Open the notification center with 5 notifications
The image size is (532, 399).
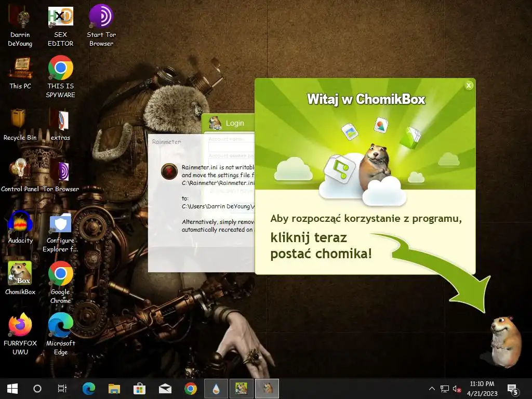click(512, 390)
